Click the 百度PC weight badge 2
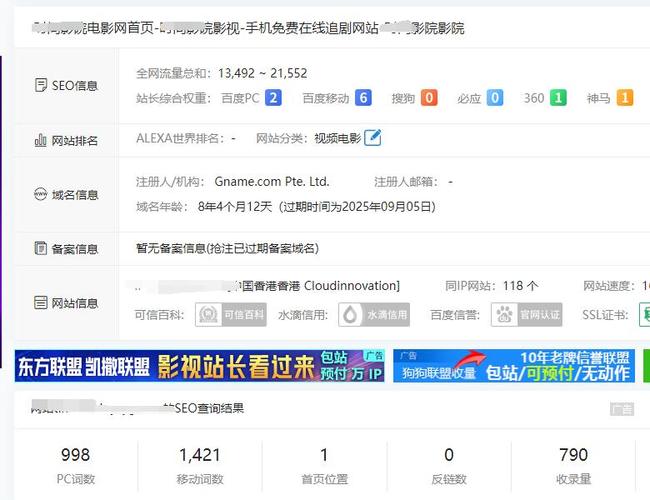 pos(273,98)
